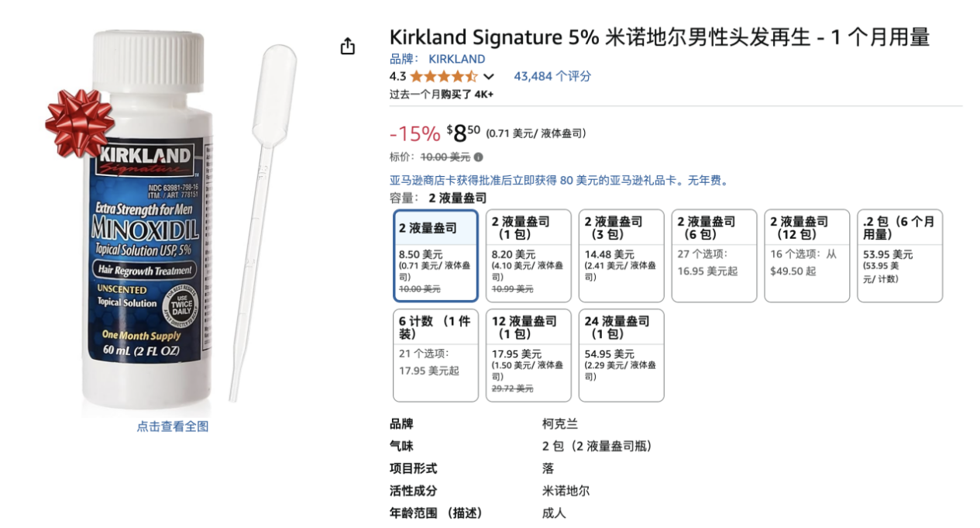Click the star rating icons
Screen dimensions: 980x528
click(444, 76)
